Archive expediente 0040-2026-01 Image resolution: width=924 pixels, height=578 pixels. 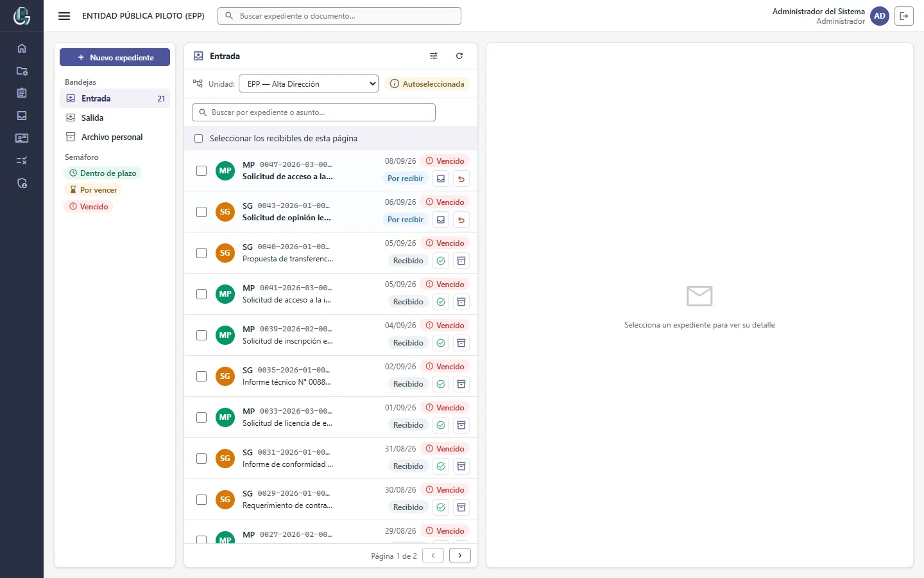[461, 261]
